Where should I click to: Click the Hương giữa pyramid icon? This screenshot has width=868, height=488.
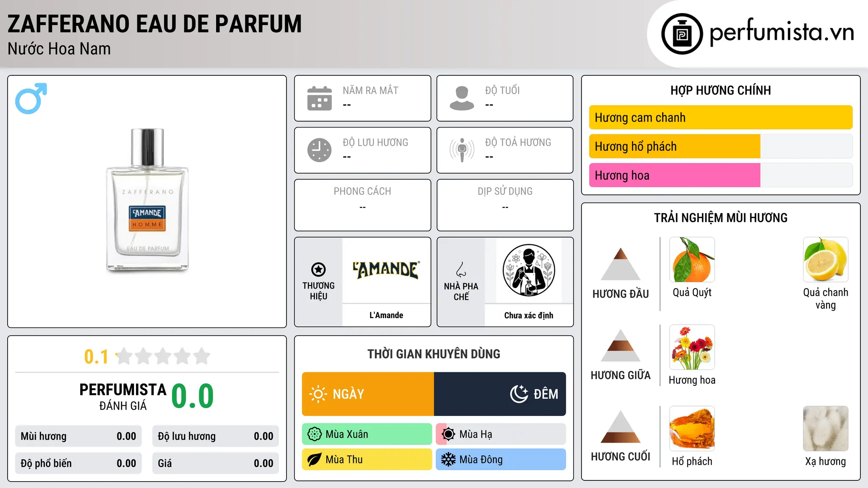pyautogui.click(x=620, y=345)
